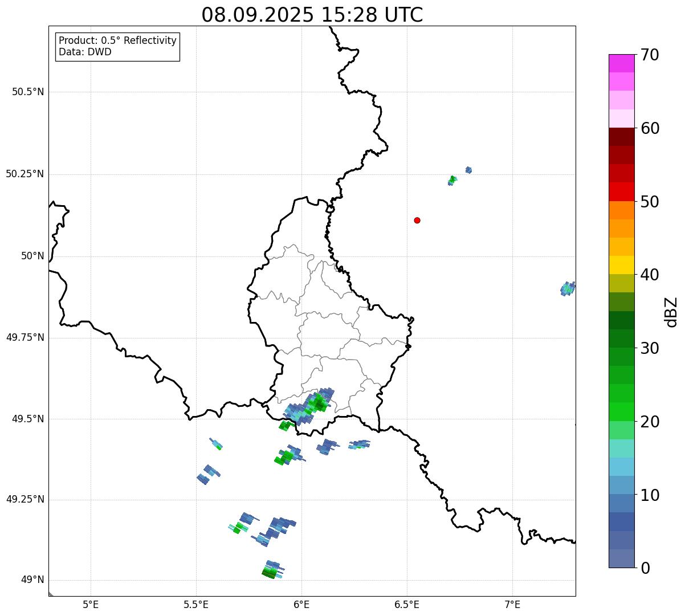Click the colorbar tick label '10'

tap(650, 495)
